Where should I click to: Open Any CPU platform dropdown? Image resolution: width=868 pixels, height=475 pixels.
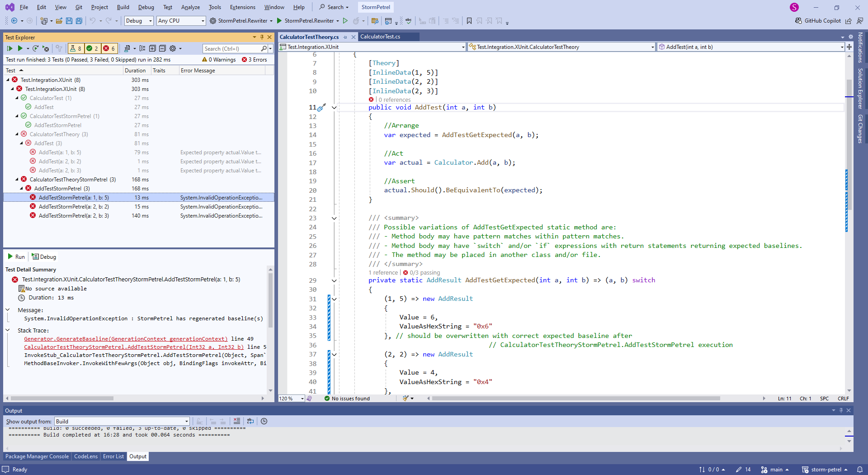click(181, 21)
